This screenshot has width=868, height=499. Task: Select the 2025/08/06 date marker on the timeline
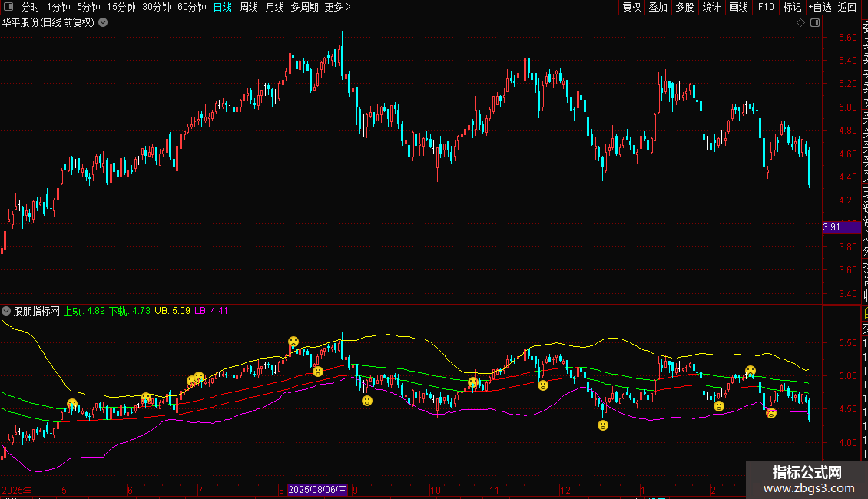coord(317,490)
